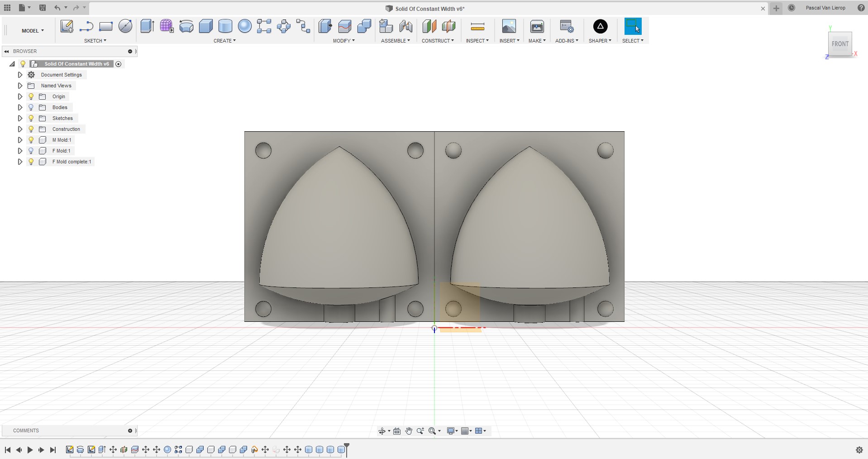Toggle visibility of the Sketches folder

click(31, 118)
